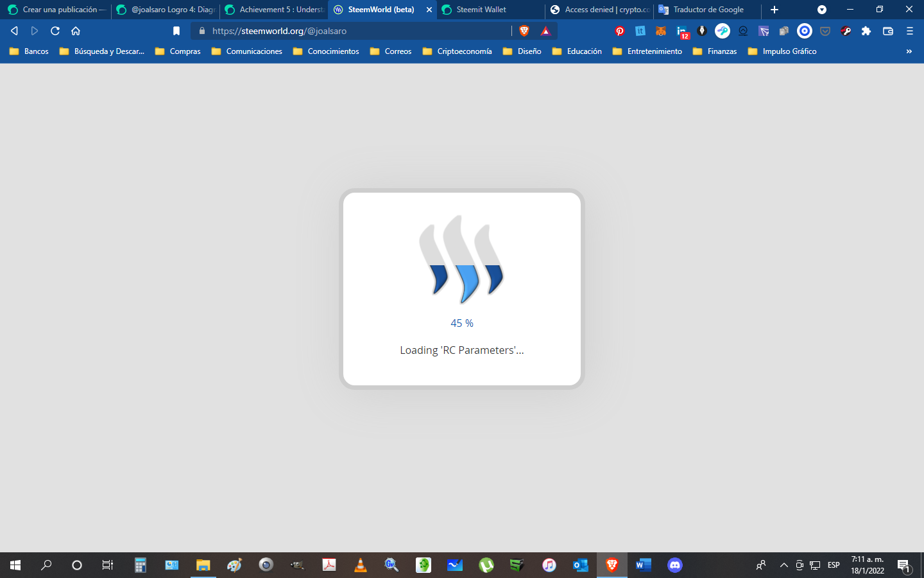Open the tab search dropdown arrow
Screen dimensions: 924x578
pos(822,10)
